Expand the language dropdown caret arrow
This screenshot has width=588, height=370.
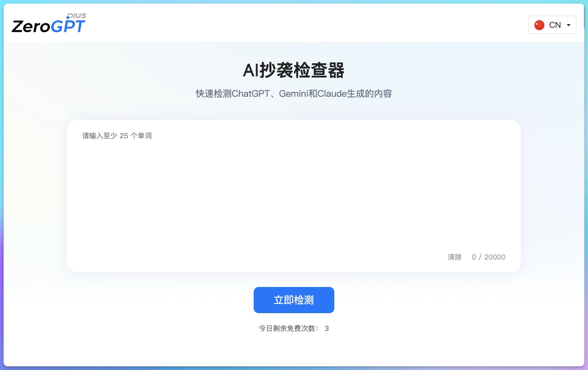pos(569,25)
